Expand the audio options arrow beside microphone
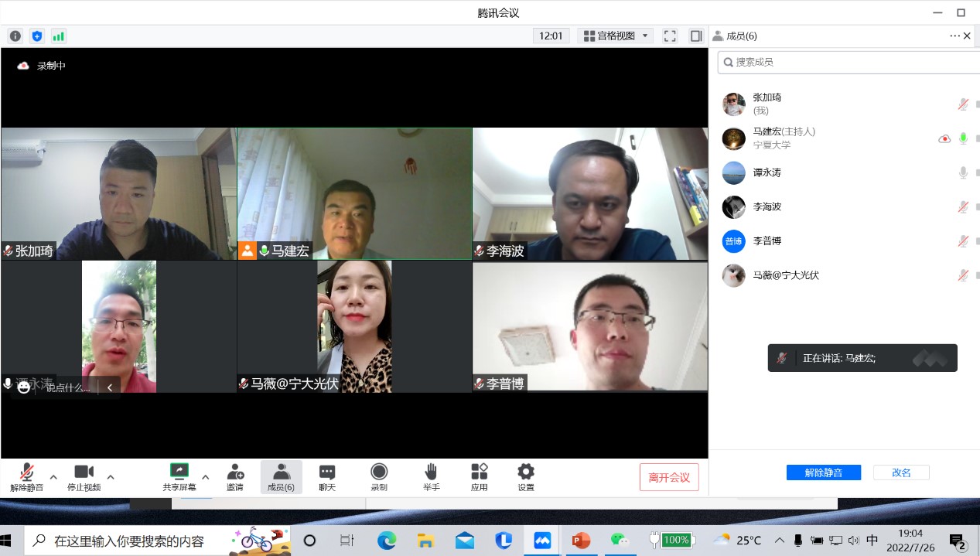This screenshot has width=980, height=556. point(53,476)
